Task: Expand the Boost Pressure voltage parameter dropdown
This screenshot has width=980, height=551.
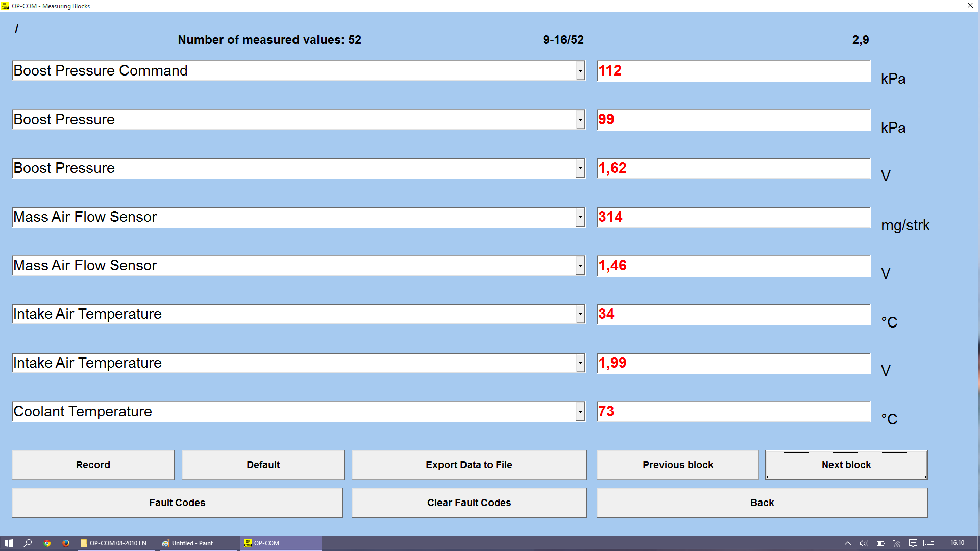Action: [x=580, y=168]
